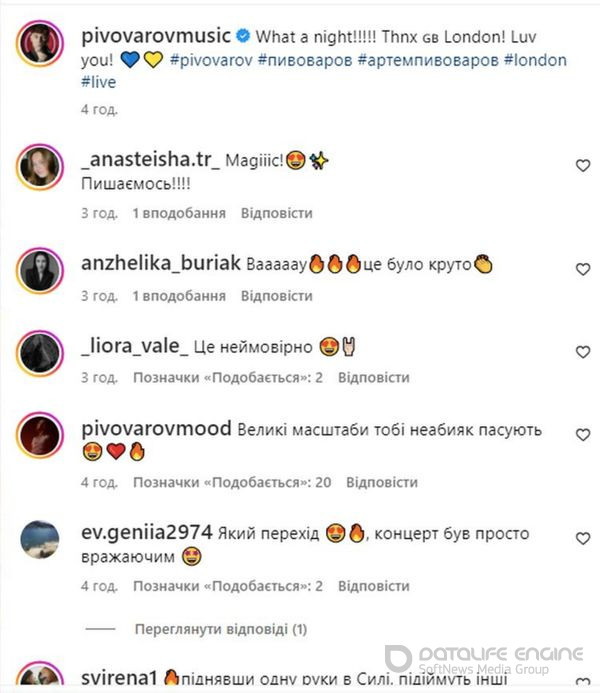Like anzhelika_buriak's comment with the heart

click(583, 269)
